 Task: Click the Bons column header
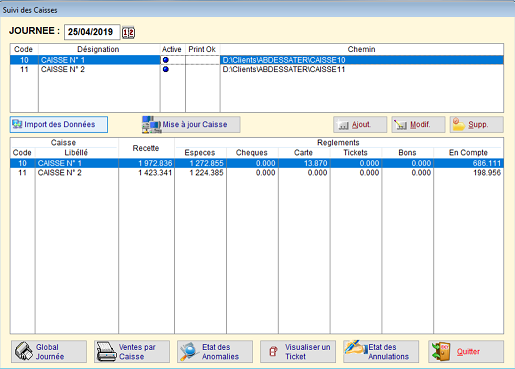tap(407, 153)
